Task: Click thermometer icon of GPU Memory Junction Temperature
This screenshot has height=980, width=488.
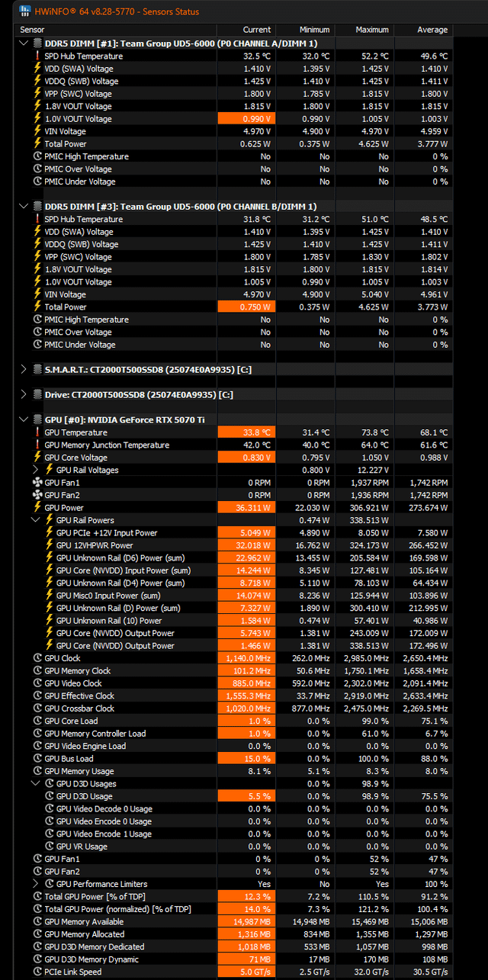Action: 37,445
